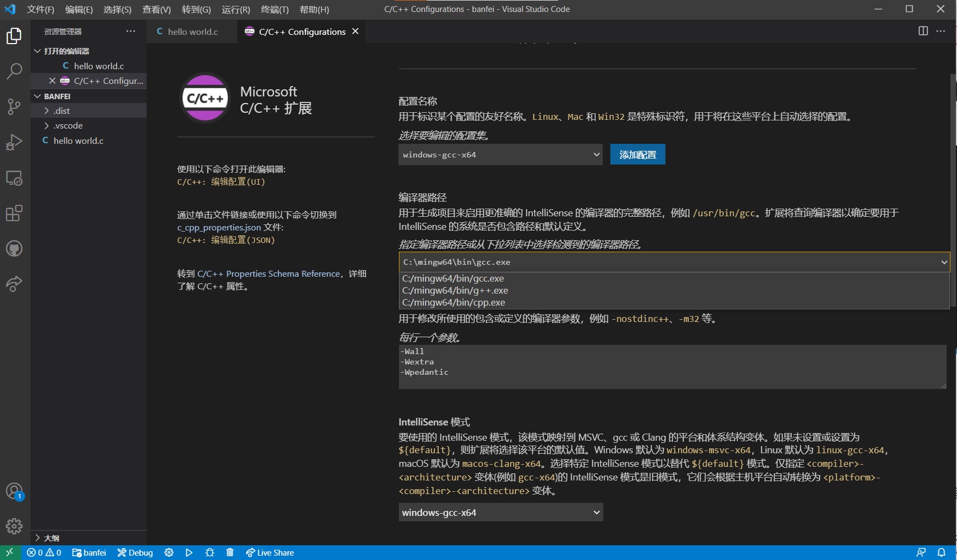Select C:/mingw64/bin/gcc.exe from the list

(674, 278)
